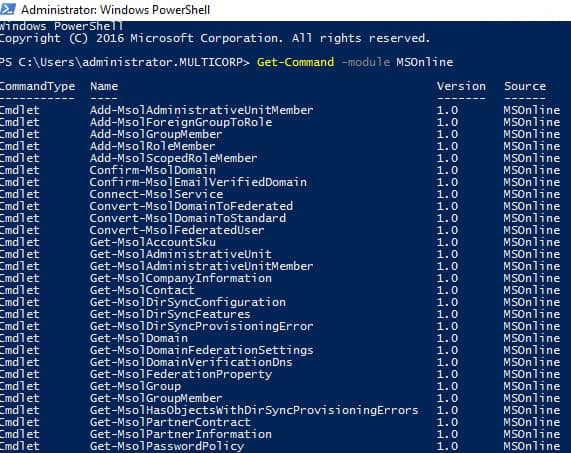Select 'Get-MsolDirSyncProvisioningError' cmdlet name
Image resolution: width=571 pixels, height=453 pixels.
[x=201, y=327]
